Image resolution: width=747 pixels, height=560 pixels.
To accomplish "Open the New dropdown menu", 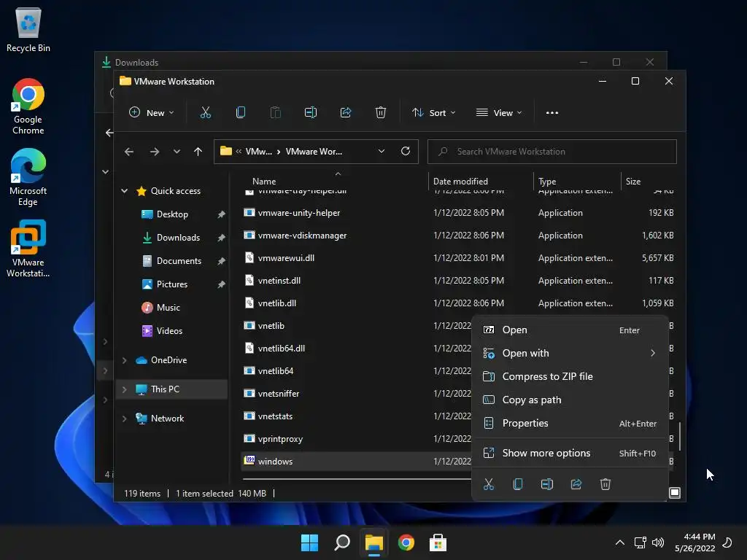I will click(152, 113).
